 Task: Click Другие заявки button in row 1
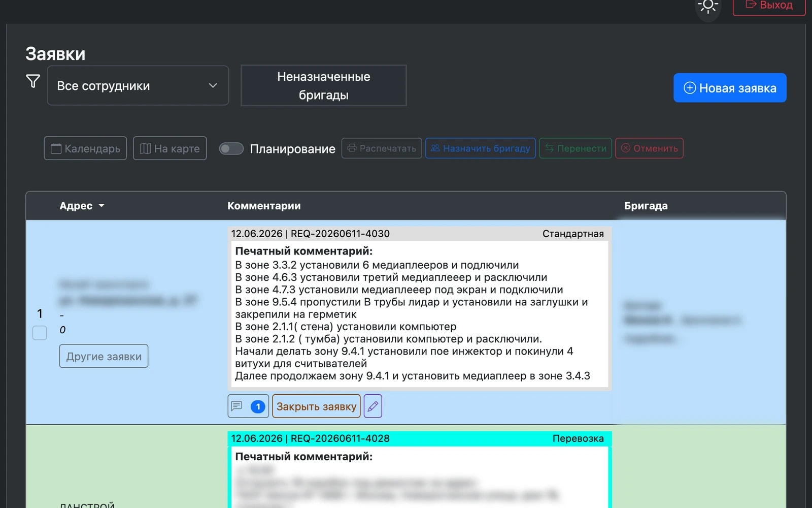click(104, 356)
